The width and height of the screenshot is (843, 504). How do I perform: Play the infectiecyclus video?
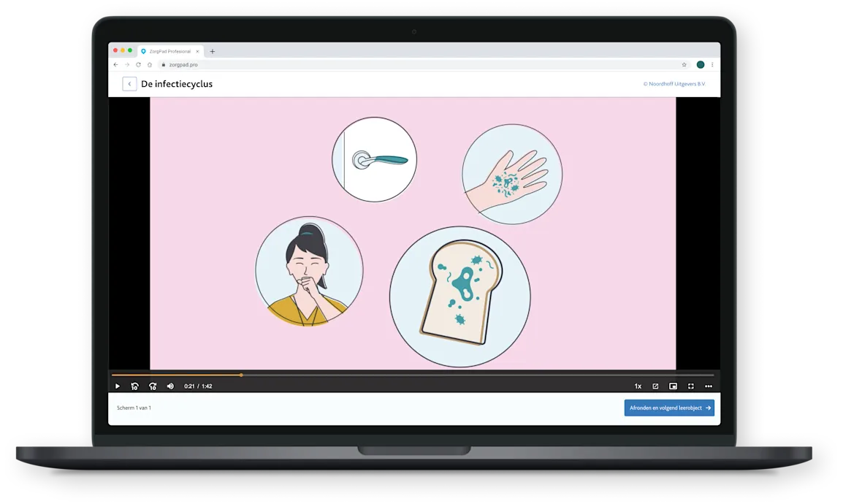(x=117, y=386)
